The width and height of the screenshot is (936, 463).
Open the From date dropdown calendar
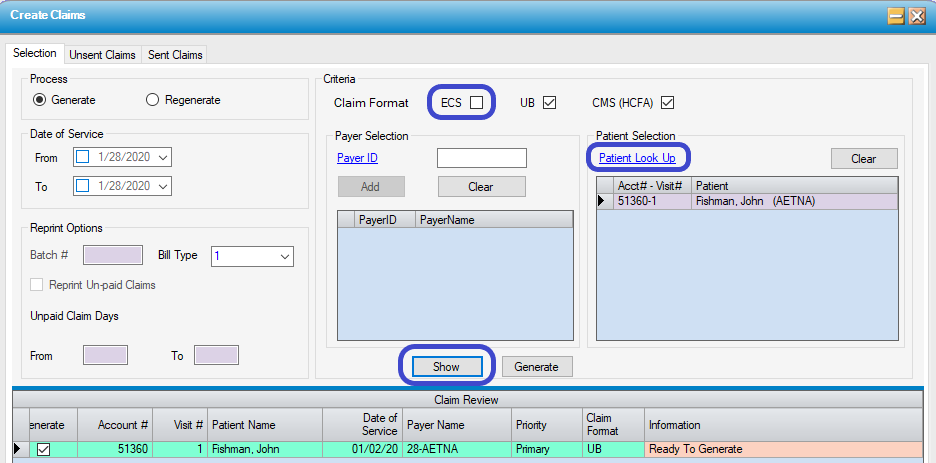pyautogui.click(x=164, y=157)
